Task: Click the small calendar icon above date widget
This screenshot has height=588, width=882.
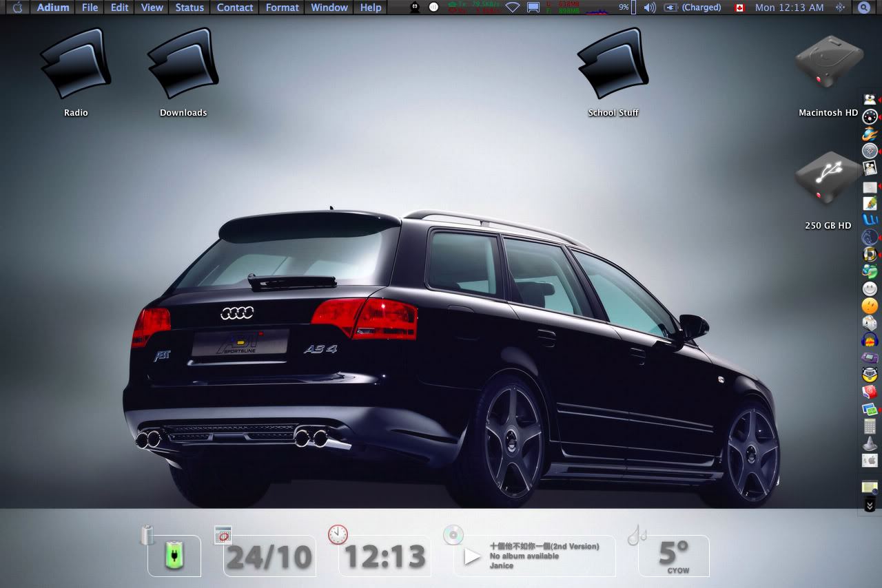Action: (x=223, y=534)
